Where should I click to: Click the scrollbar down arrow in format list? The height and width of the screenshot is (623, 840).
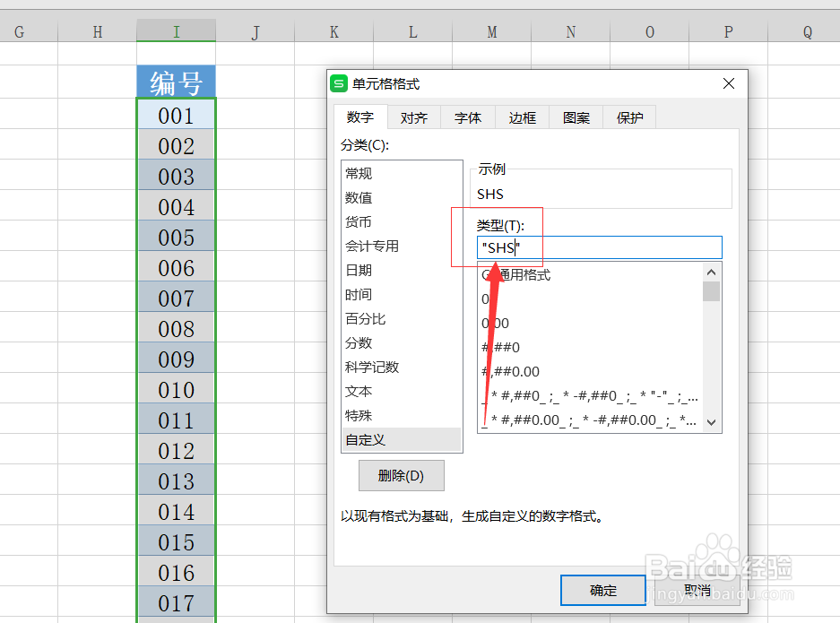711,422
